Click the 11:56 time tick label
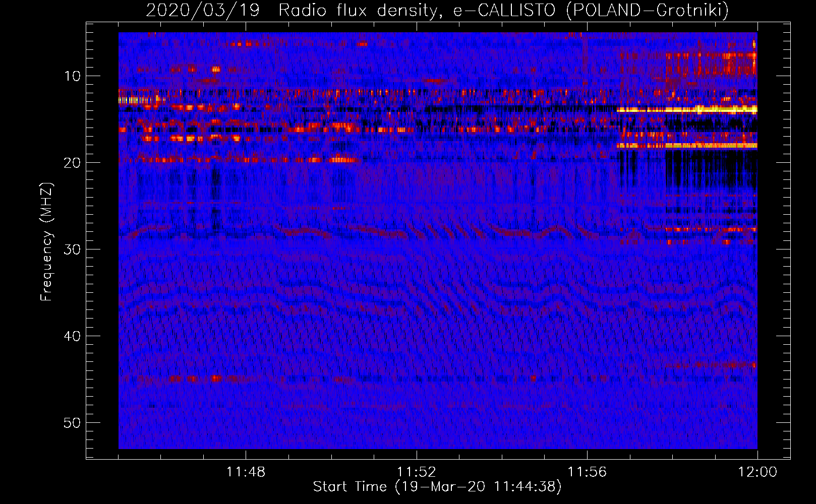816x504 pixels. point(587,472)
